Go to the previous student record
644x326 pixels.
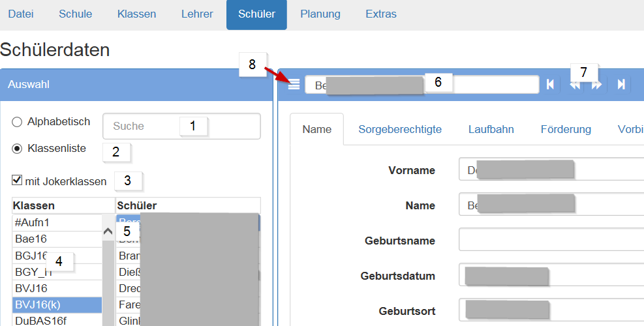click(574, 85)
